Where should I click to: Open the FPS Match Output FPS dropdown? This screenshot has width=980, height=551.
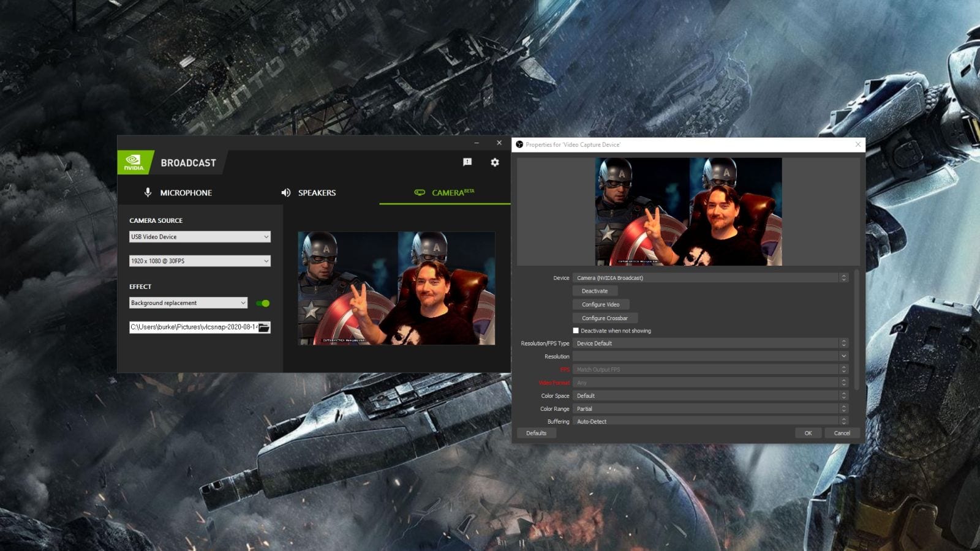click(710, 370)
